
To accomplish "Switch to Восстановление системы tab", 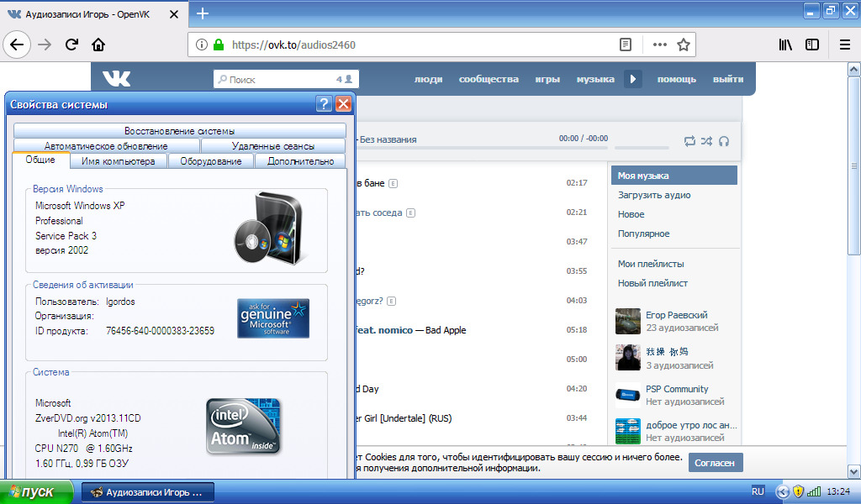I will point(180,130).
